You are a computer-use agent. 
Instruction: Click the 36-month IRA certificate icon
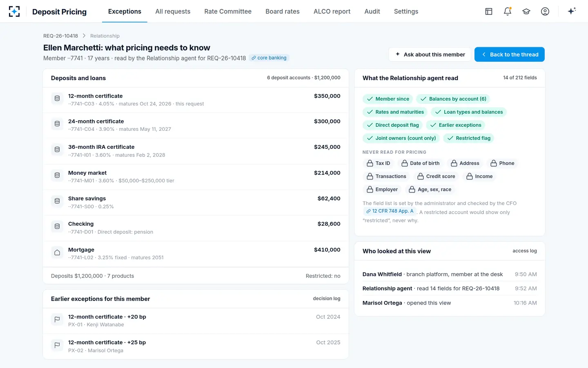coord(57,150)
